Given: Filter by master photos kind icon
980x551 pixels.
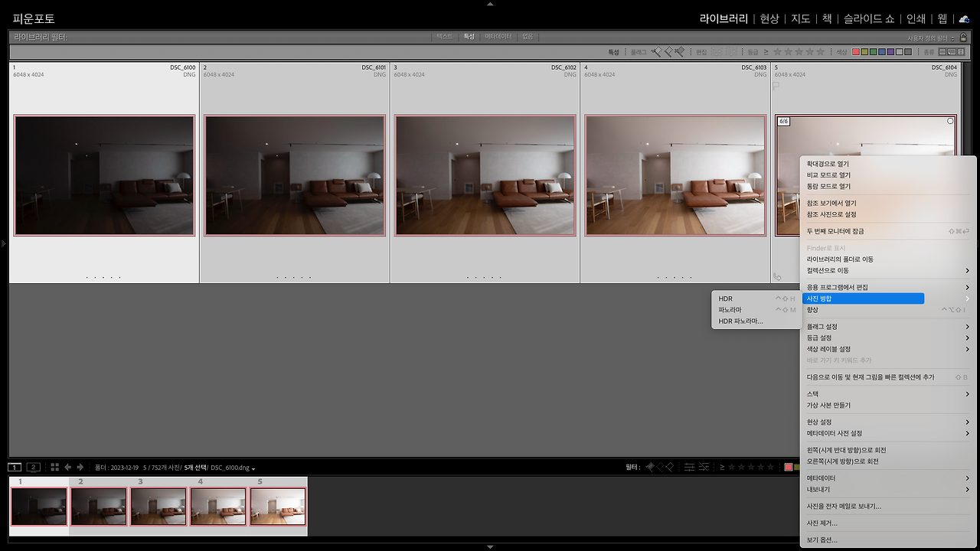Looking at the screenshot, I should point(942,52).
